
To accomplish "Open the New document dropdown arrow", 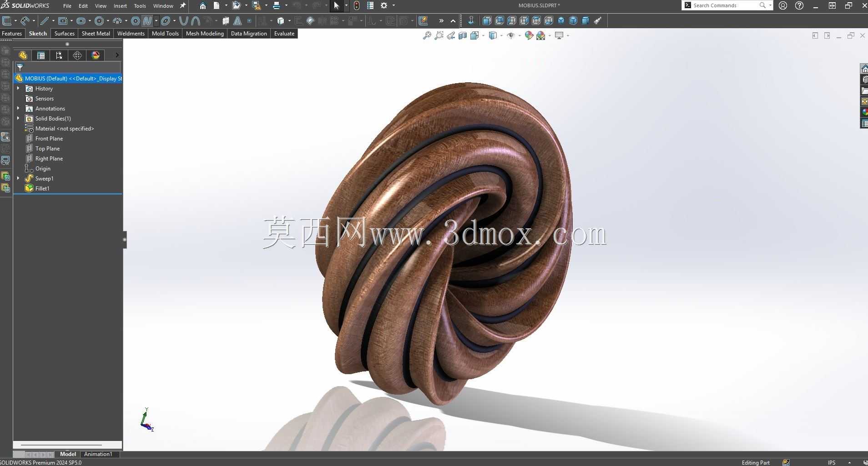I will tap(226, 5).
